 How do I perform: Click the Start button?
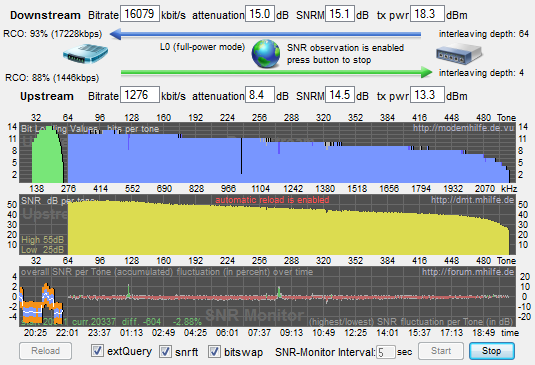(441, 351)
